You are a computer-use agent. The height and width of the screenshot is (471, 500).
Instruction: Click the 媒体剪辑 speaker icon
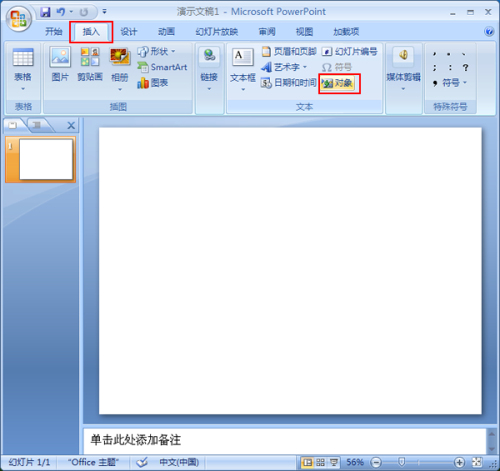(403, 55)
